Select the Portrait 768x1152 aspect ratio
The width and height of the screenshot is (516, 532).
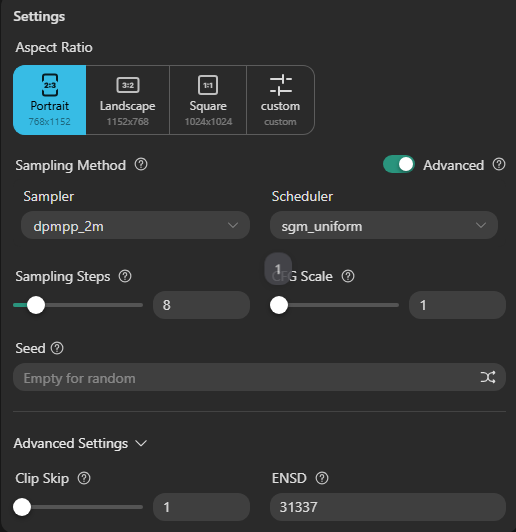click(50, 100)
